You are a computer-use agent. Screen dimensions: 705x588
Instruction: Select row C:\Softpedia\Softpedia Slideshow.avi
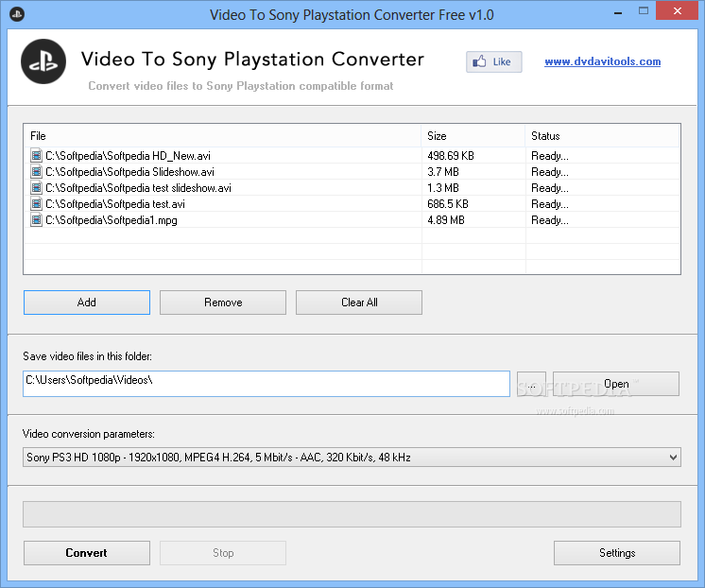tap(352, 172)
